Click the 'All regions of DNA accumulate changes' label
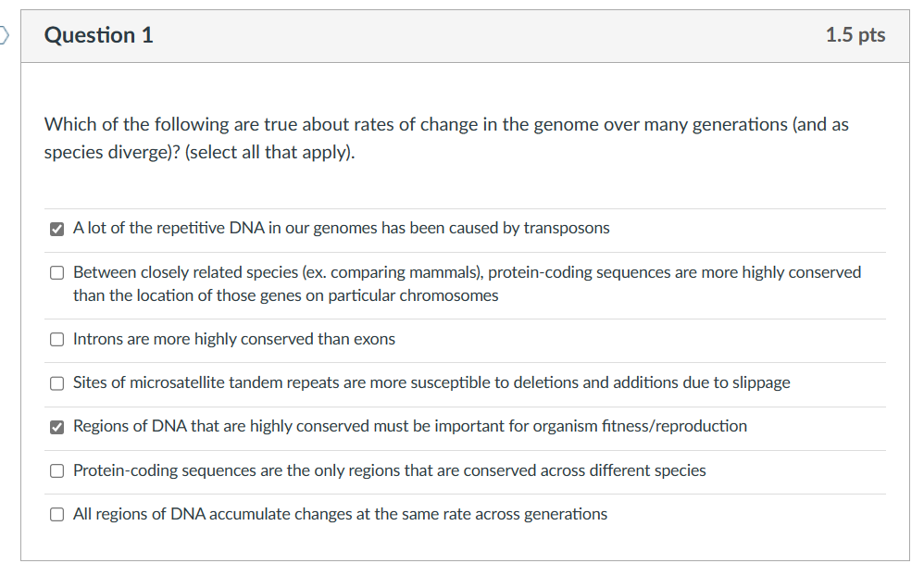The width and height of the screenshot is (924, 576). (340, 514)
